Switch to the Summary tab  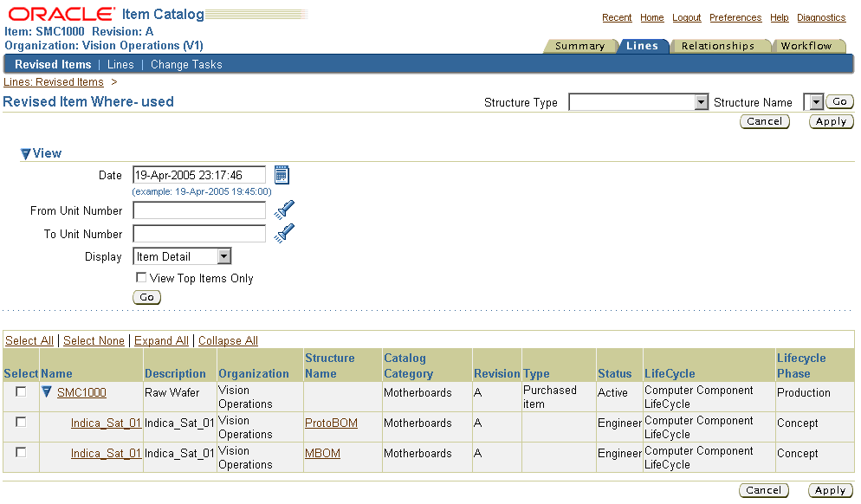coord(579,46)
